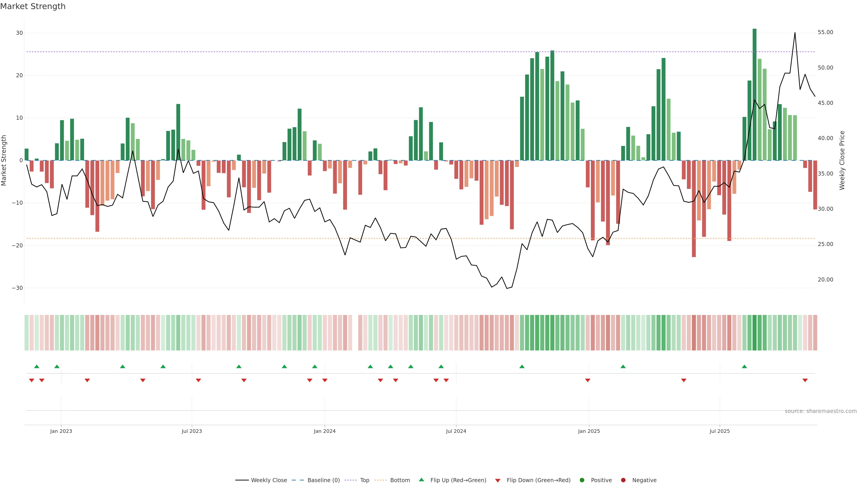
Task: Click the source: sharemaestro.com text
Action: coord(821,411)
